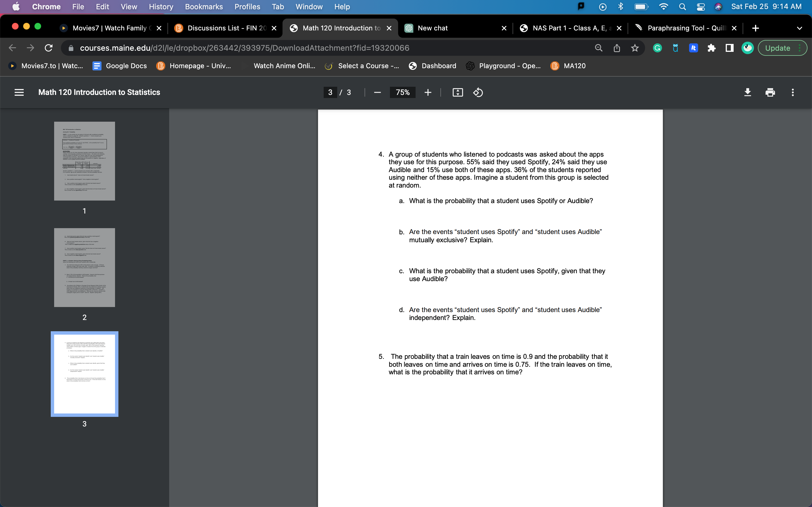Expand the Update button options
This screenshot has width=812, height=507.
800,48
